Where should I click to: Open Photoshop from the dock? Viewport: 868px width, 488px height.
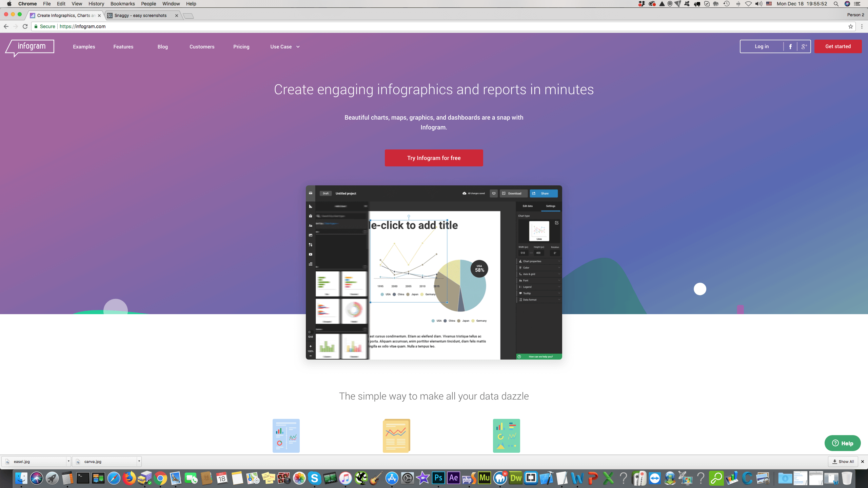(x=438, y=478)
